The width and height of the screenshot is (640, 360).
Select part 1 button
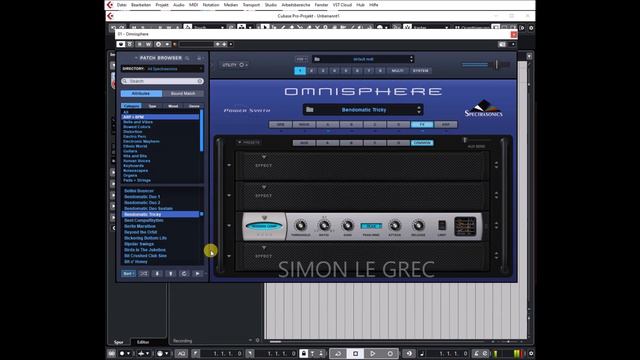300,71
